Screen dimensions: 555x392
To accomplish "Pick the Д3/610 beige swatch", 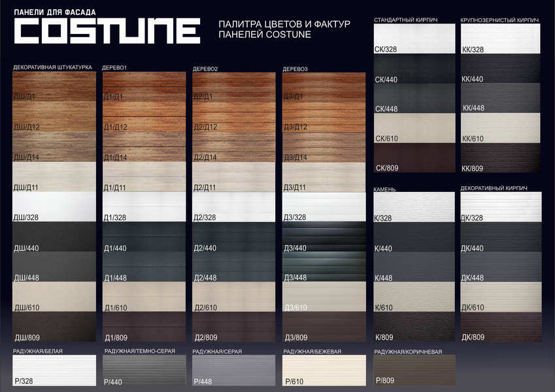I will pyautogui.click(x=324, y=297).
